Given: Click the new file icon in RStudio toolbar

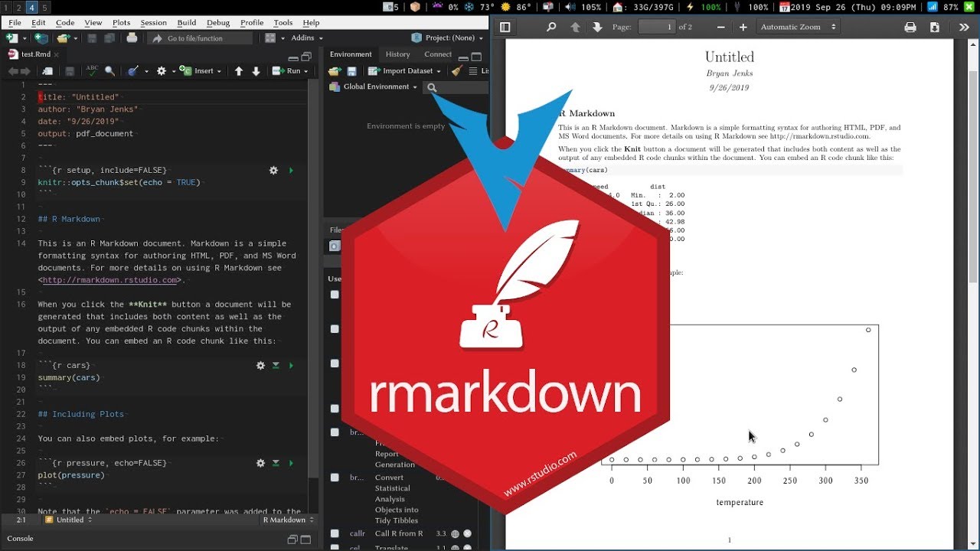Looking at the screenshot, I should 11,38.
